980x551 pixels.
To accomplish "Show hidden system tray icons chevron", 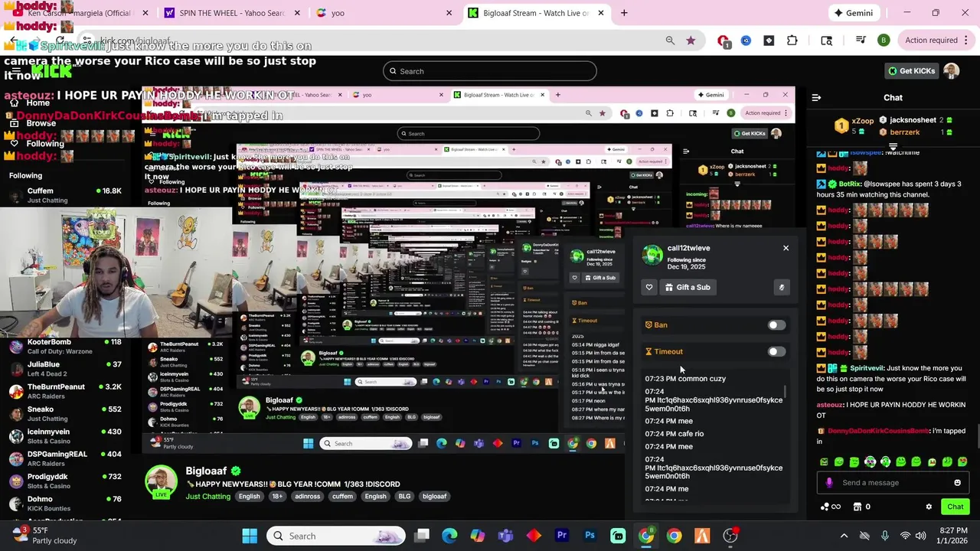I will coord(844,536).
